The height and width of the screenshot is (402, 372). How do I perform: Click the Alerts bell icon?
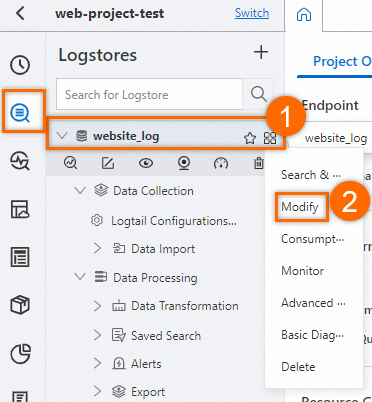click(x=119, y=363)
